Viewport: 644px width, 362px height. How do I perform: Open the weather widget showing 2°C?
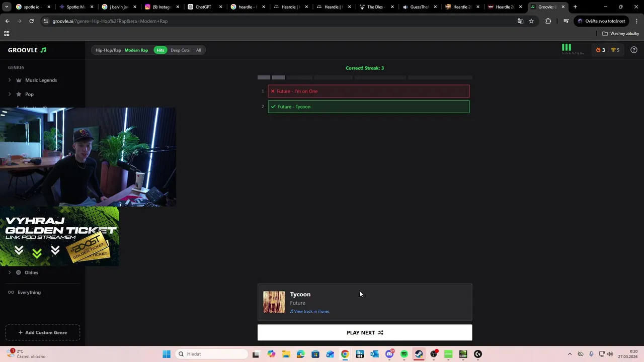pyautogui.click(x=27, y=354)
